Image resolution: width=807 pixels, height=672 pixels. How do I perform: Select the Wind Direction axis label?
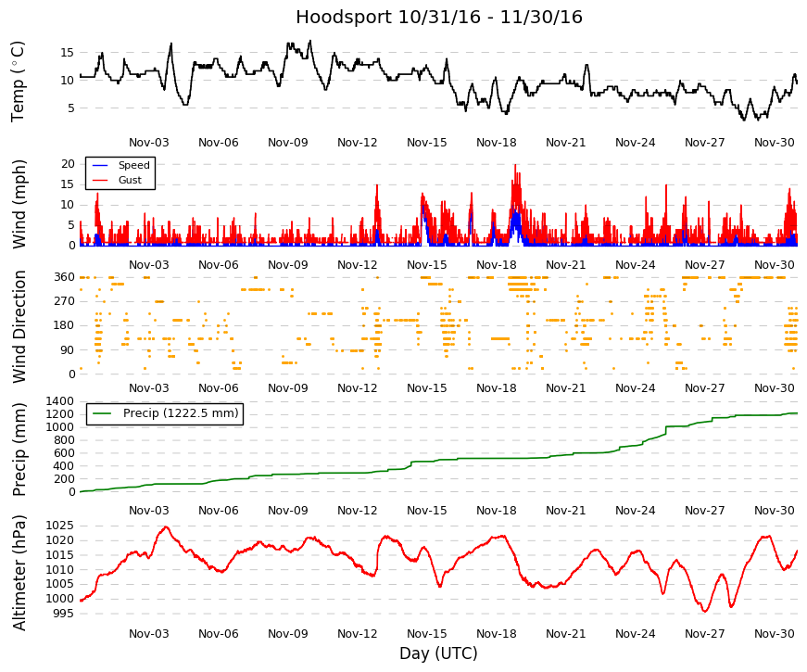coord(19,326)
